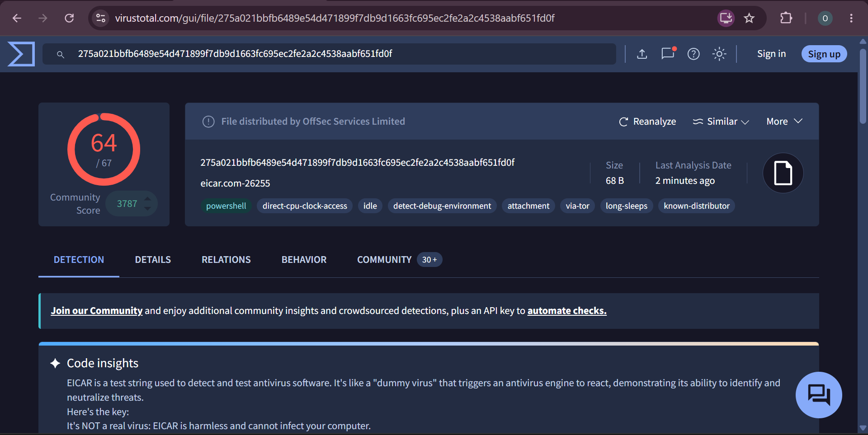868x435 pixels.
Task: Open the notifications chat icon
Action: (x=668, y=53)
